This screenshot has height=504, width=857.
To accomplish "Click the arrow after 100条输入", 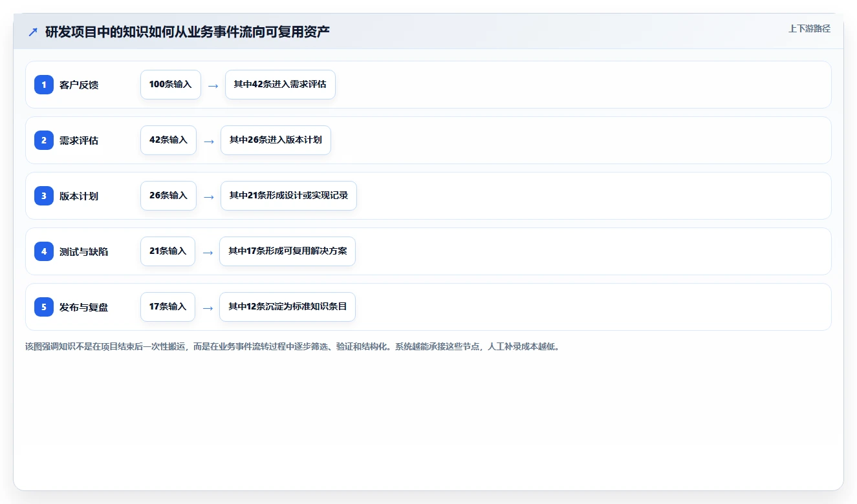I will (x=213, y=85).
